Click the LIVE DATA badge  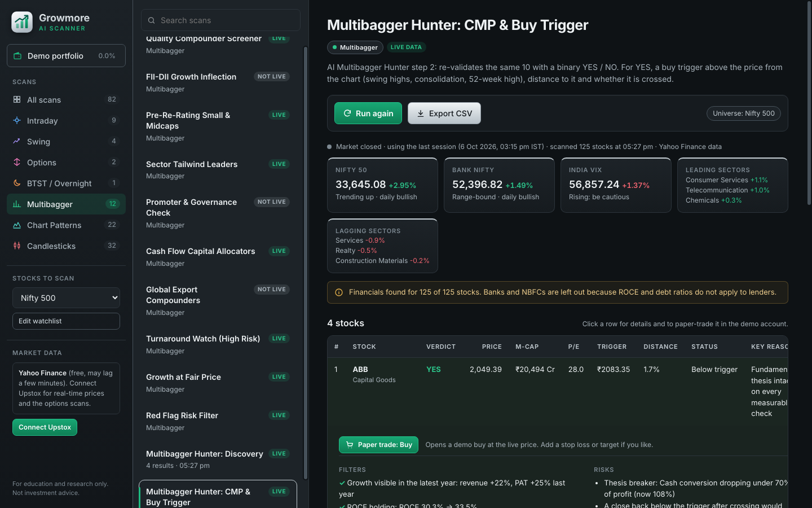(x=406, y=47)
